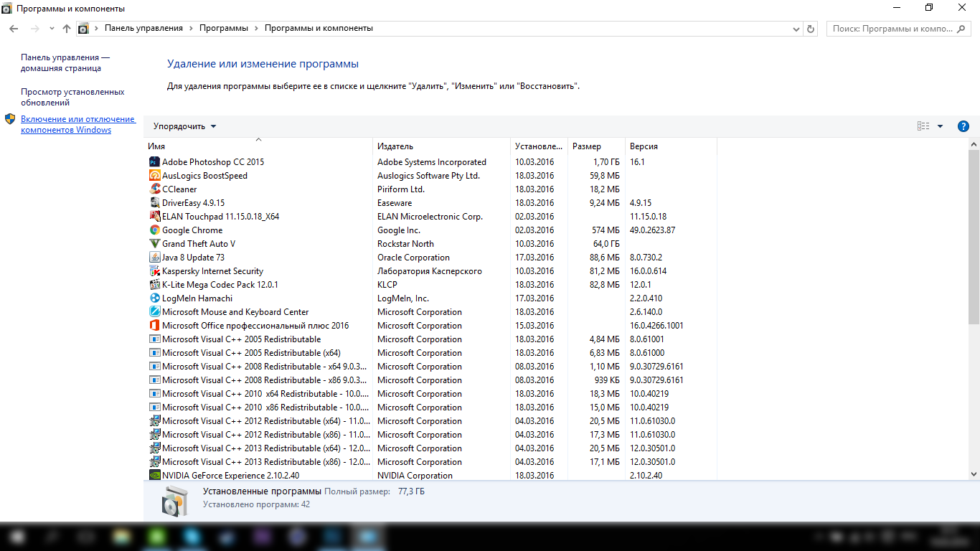
Task: Expand the chevron after Панель управления
Action: [x=192, y=29]
